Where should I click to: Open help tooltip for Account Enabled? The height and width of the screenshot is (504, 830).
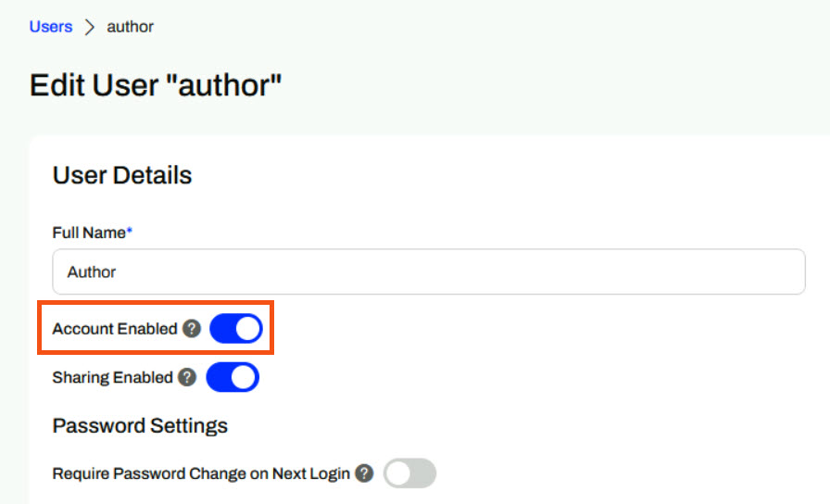pos(192,328)
